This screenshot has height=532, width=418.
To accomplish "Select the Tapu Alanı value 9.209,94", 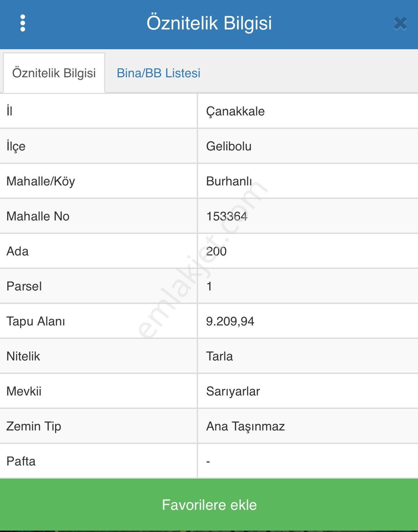I will point(230,321).
